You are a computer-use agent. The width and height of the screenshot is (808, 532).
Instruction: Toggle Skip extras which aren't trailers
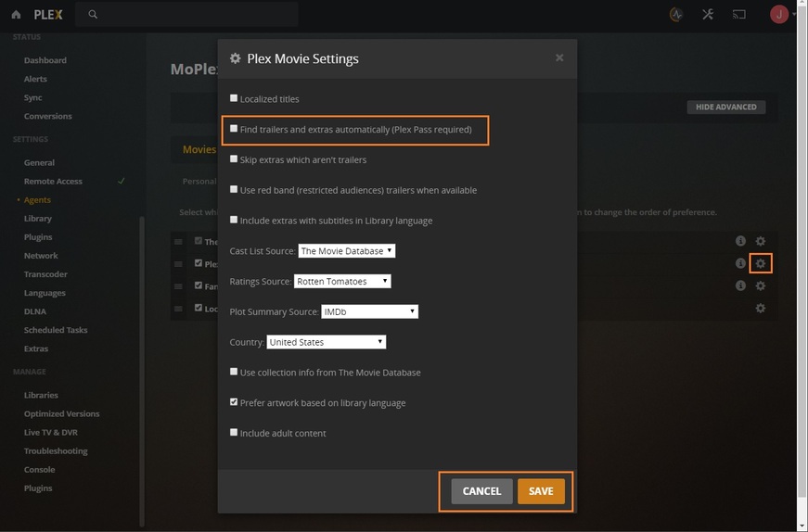click(x=234, y=158)
